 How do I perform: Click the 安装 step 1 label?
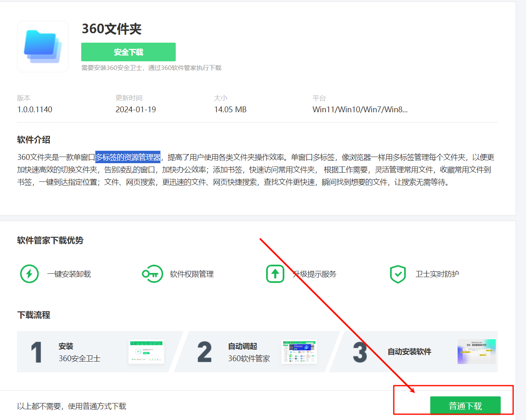[66, 346]
